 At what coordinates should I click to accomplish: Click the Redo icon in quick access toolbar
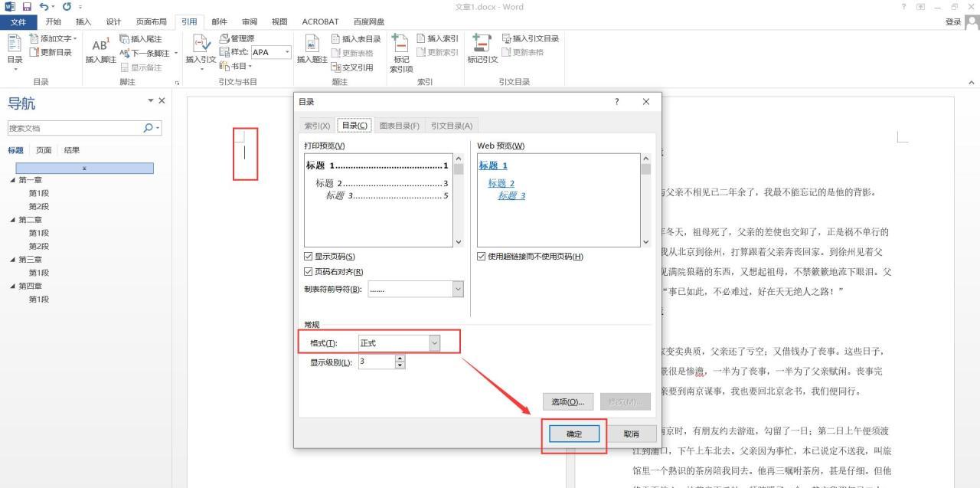pyautogui.click(x=67, y=7)
